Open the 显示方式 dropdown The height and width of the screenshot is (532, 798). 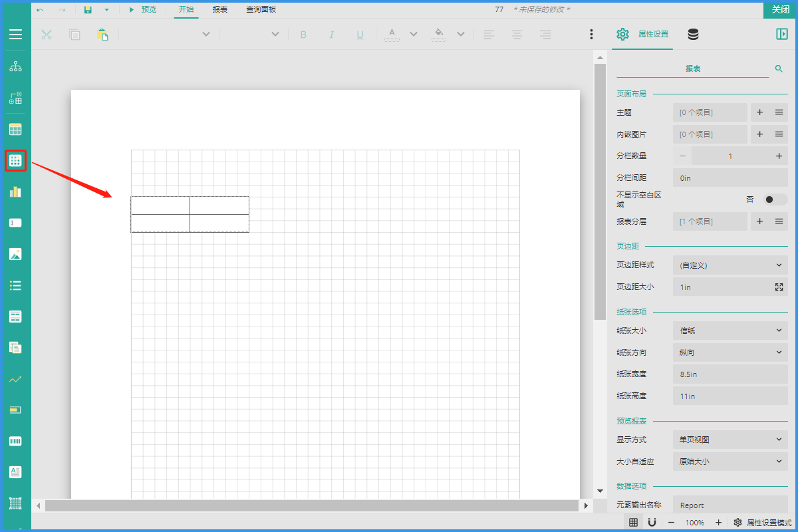point(730,440)
